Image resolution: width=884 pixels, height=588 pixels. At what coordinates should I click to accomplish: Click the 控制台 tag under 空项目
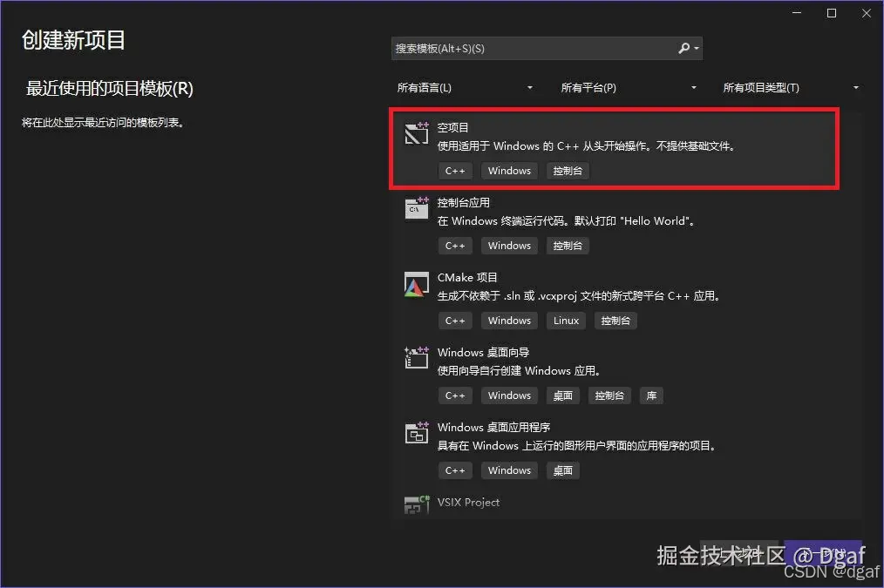tap(568, 171)
